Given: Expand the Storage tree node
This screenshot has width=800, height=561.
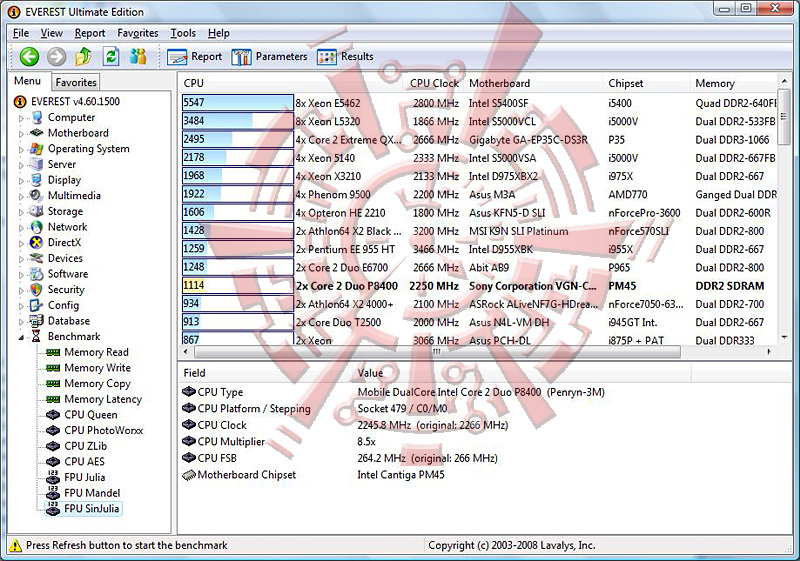Looking at the screenshot, I should pos(21,212).
